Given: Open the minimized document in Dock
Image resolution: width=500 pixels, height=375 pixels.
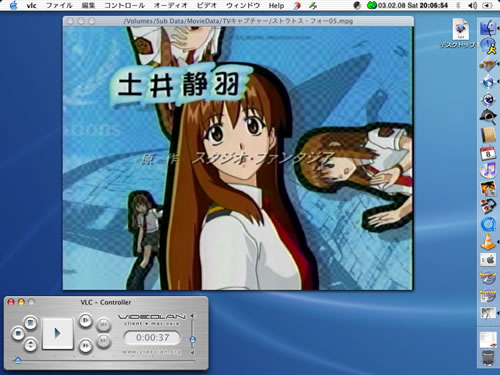Looking at the screenshot, I should (488, 340).
